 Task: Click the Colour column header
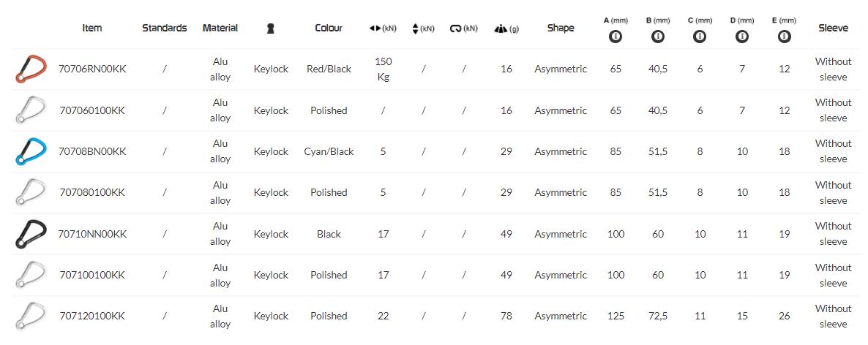click(329, 28)
